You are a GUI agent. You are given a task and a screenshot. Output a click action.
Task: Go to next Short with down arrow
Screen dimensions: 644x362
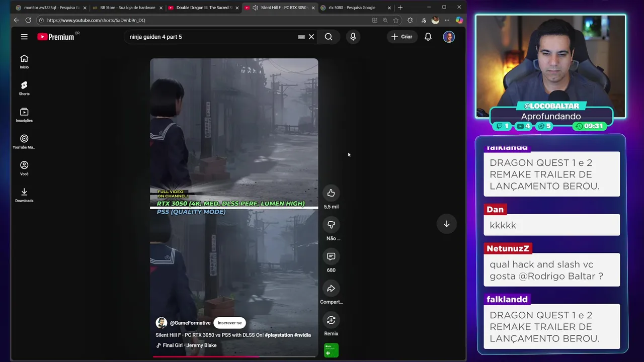(x=446, y=224)
